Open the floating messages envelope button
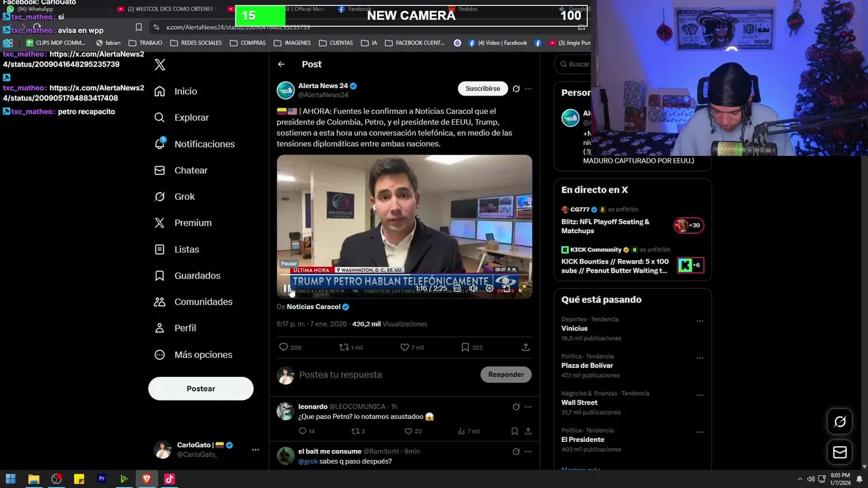Viewport: 868px width, 488px height. [840, 452]
